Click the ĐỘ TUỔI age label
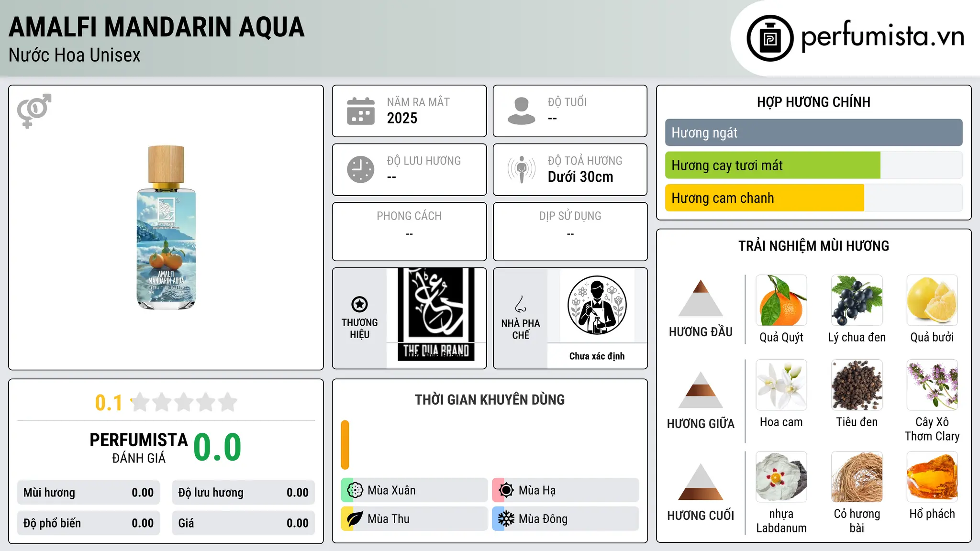Image resolution: width=980 pixels, height=551 pixels. (567, 102)
